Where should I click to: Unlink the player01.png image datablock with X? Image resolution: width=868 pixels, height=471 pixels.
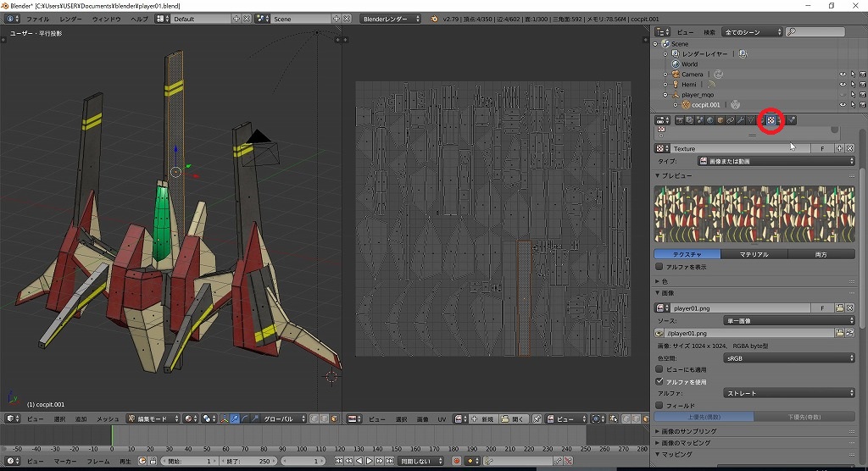coord(850,308)
